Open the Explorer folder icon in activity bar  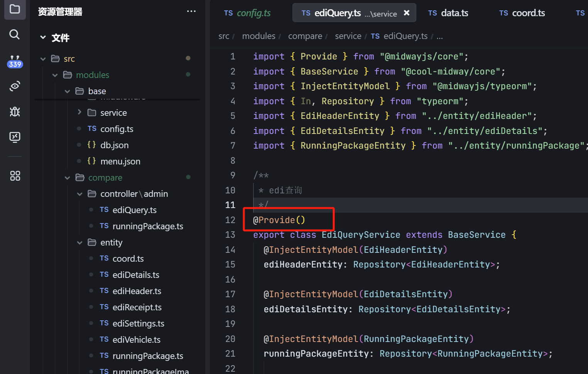pos(15,9)
